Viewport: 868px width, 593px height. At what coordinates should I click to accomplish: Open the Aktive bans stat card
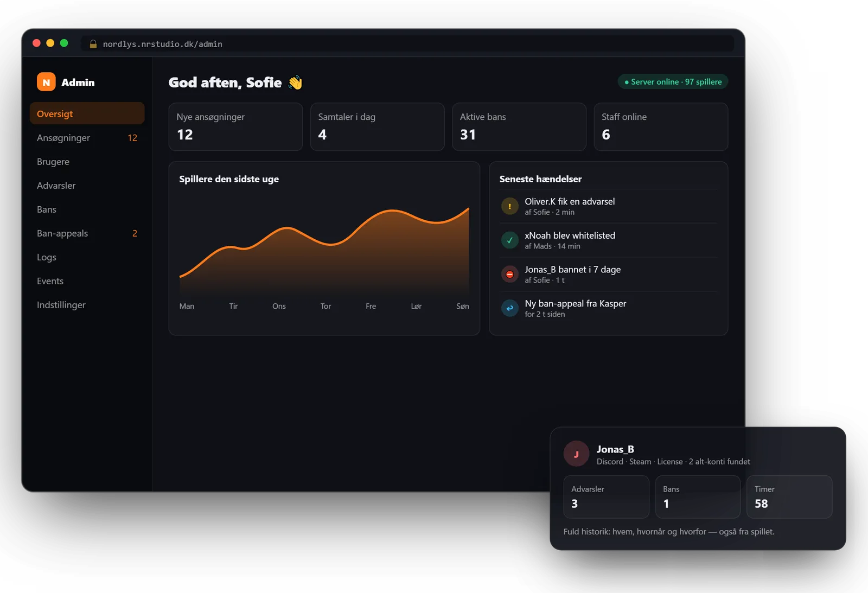point(519,127)
